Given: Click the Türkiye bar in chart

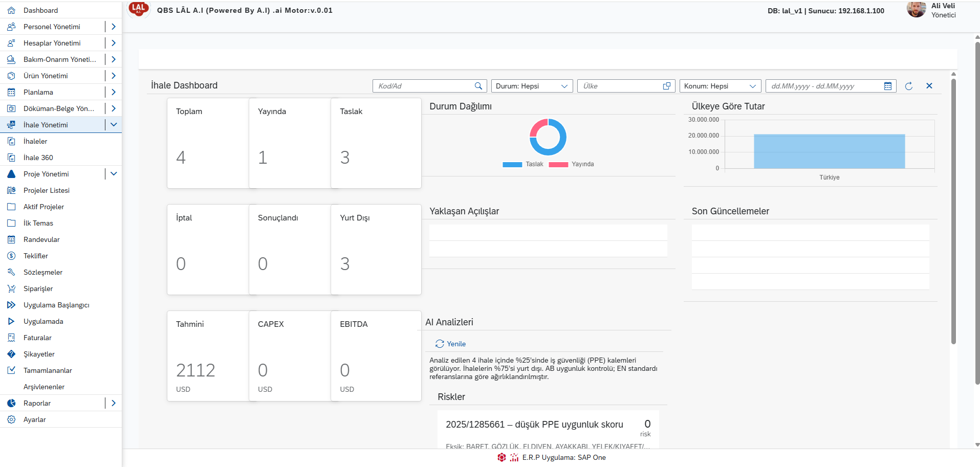Looking at the screenshot, I should pyautogui.click(x=829, y=151).
